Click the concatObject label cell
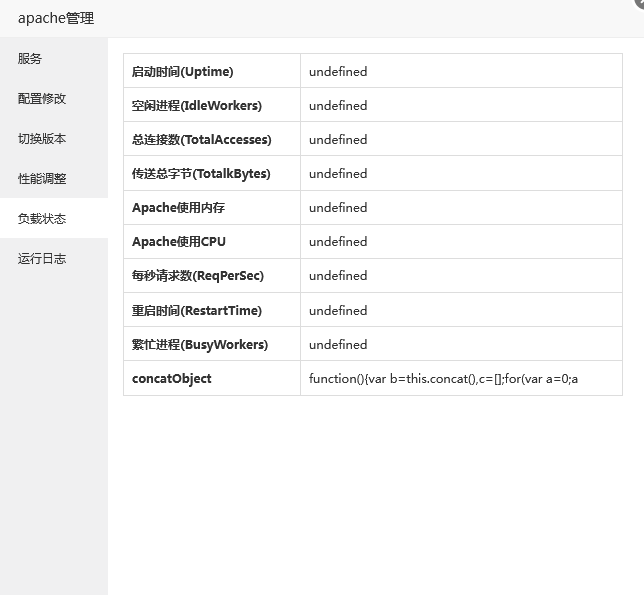 (x=212, y=378)
